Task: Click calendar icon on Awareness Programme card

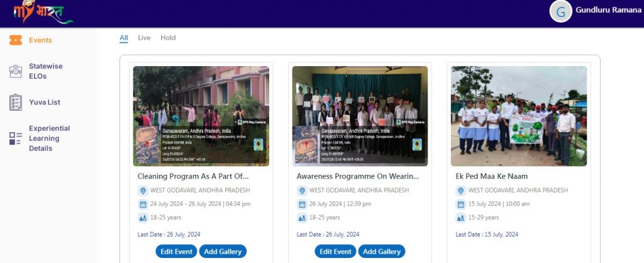Action: click(x=302, y=204)
